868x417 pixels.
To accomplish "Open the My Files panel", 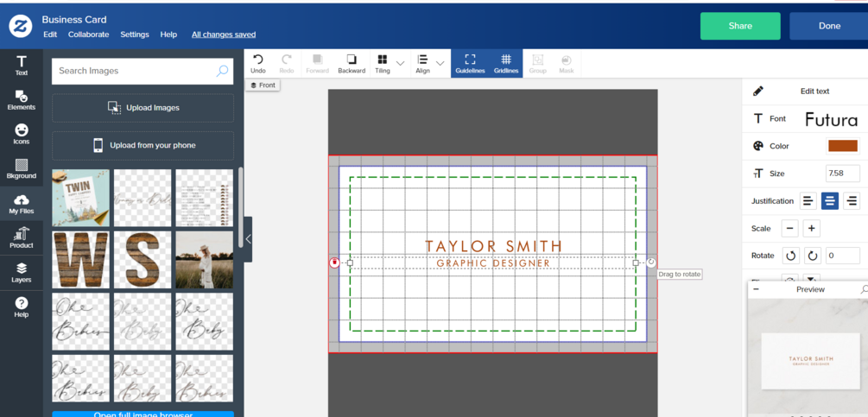I will [x=21, y=204].
